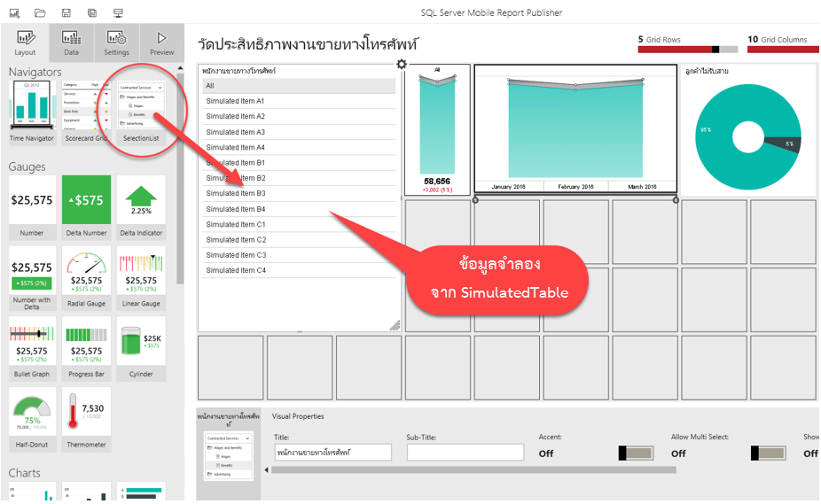This screenshot has width=821, height=504.
Task: Click the connect to server icon
Action: [119, 13]
